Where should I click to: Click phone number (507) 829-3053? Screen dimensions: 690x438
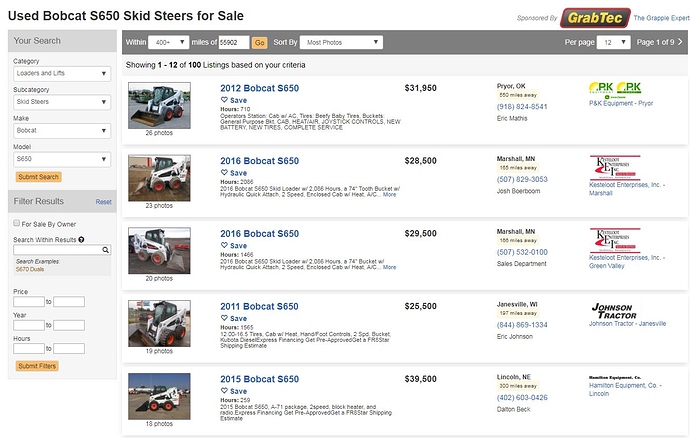pyautogui.click(x=522, y=179)
